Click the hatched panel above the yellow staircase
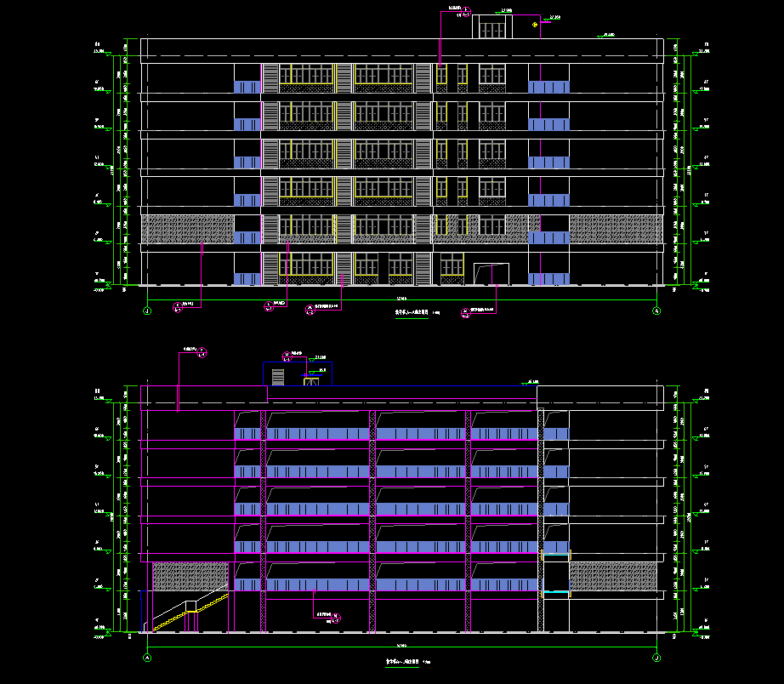The height and width of the screenshot is (684, 784). click(x=190, y=576)
